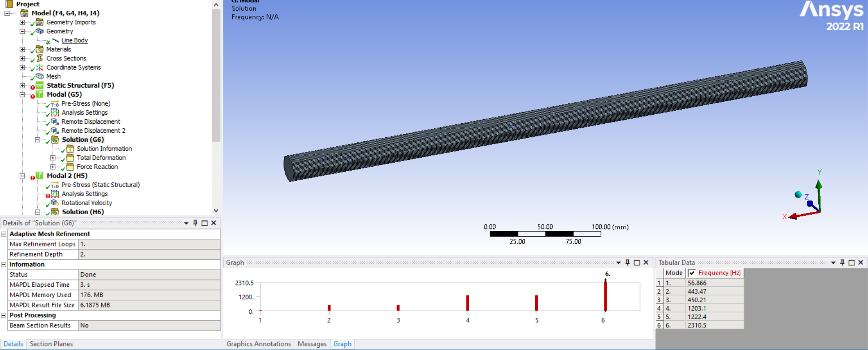
Task: Select the Mesh icon in the tree
Action: coord(39,76)
